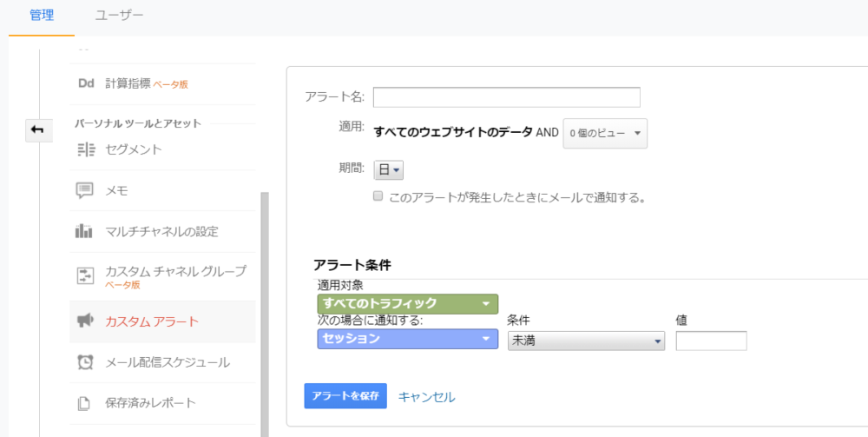Expand the すべてのトラフィック dropdown
The width and height of the screenshot is (868, 437).
(408, 304)
